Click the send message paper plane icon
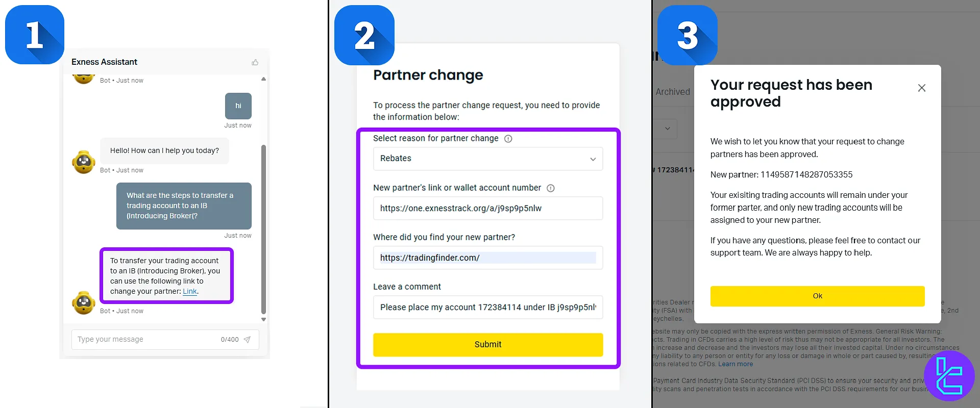 (247, 340)
